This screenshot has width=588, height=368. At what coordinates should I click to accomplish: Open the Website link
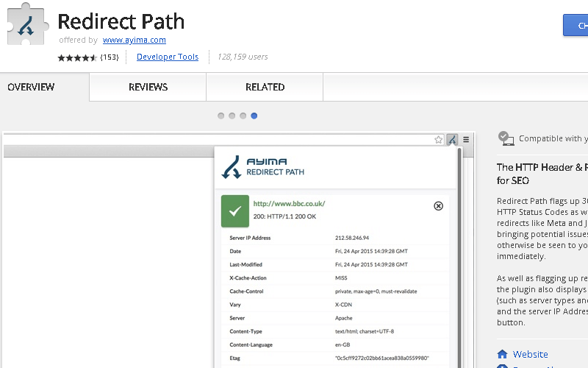pos(530,354)
